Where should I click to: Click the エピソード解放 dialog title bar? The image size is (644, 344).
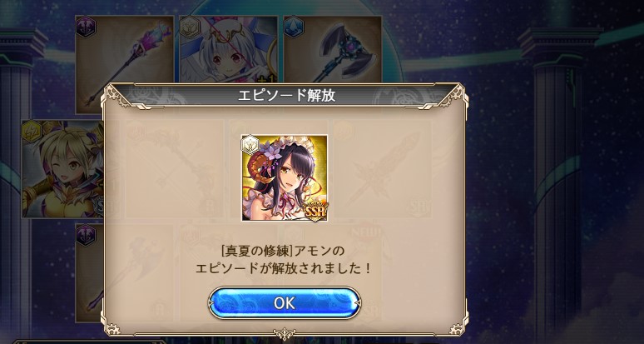coord(285,96)
